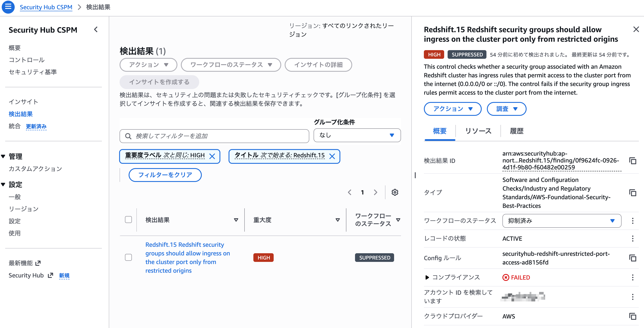Click the Security Hub external link icon
Viewport: 644px width, 328px height.
[x=51, y=275]
